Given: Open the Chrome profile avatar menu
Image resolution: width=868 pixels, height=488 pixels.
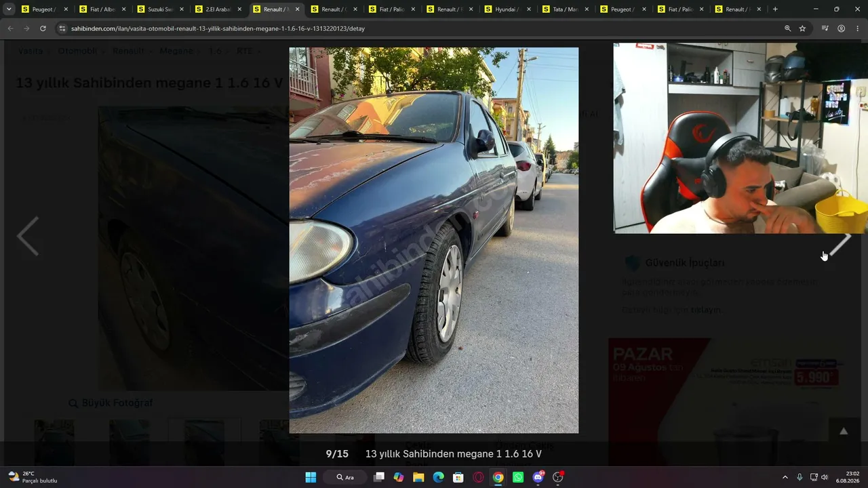Looking at the screenshot, I should tap(841, 28).
